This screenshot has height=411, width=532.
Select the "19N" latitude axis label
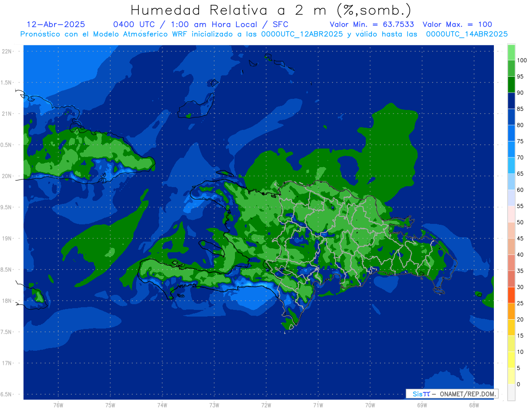(x=7, y=239)
